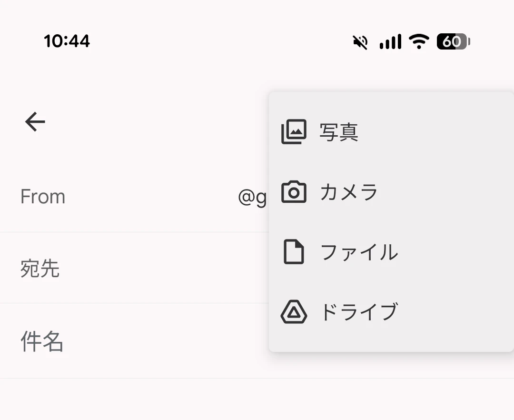Screen dimensions: 514x420
Task: Select the ファイル menu label
Action: 359,252
